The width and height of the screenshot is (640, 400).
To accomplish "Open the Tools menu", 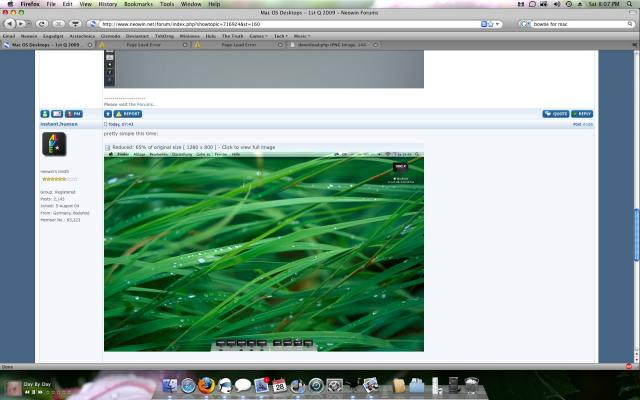I will 167,4.
